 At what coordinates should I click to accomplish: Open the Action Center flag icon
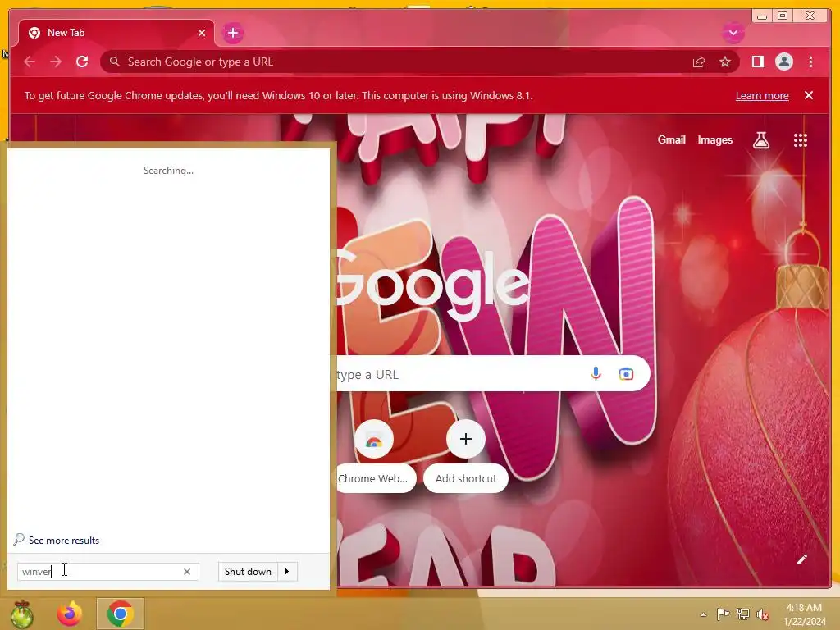tap(724, 614)
